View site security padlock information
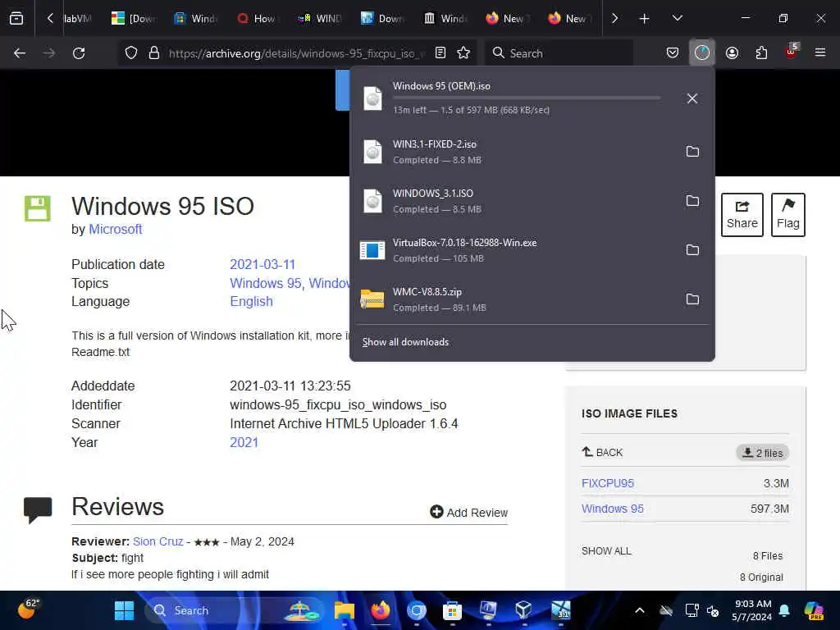This screenshot has height=630, width=840. 154,53
